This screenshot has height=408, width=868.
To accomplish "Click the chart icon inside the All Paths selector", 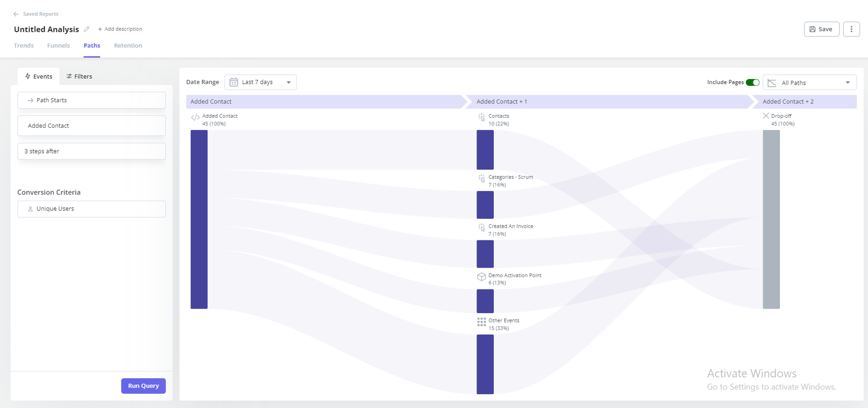I will coord(771,82).
